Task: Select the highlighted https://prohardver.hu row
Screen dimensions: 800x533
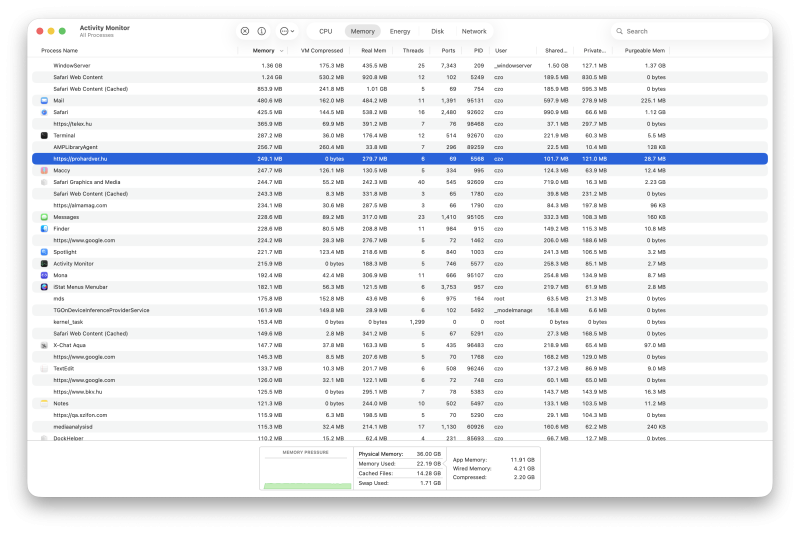Action: tap(400, 159)
